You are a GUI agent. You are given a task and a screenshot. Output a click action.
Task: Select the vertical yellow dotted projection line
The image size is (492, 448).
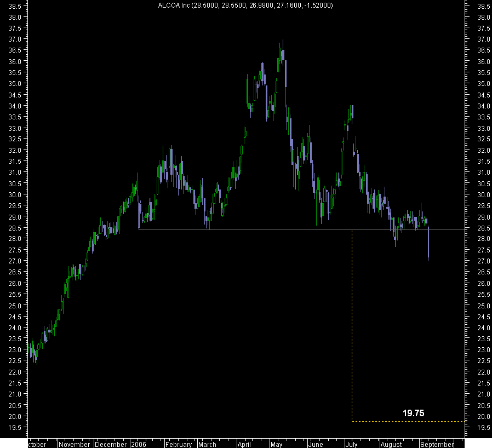(x=352, y=326)
